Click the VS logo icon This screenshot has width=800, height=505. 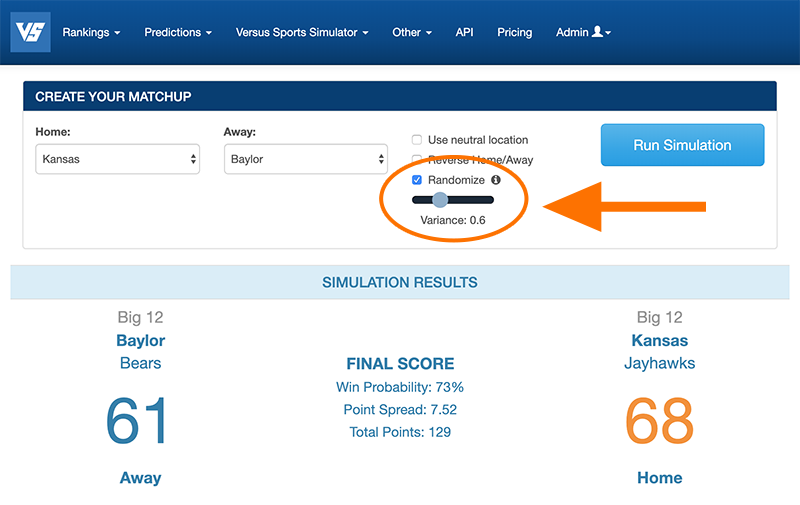coord(30,31)
